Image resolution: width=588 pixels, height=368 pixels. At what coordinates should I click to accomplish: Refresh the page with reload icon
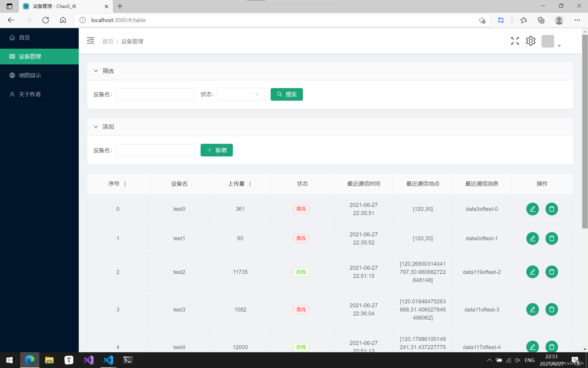click(46, 20)
